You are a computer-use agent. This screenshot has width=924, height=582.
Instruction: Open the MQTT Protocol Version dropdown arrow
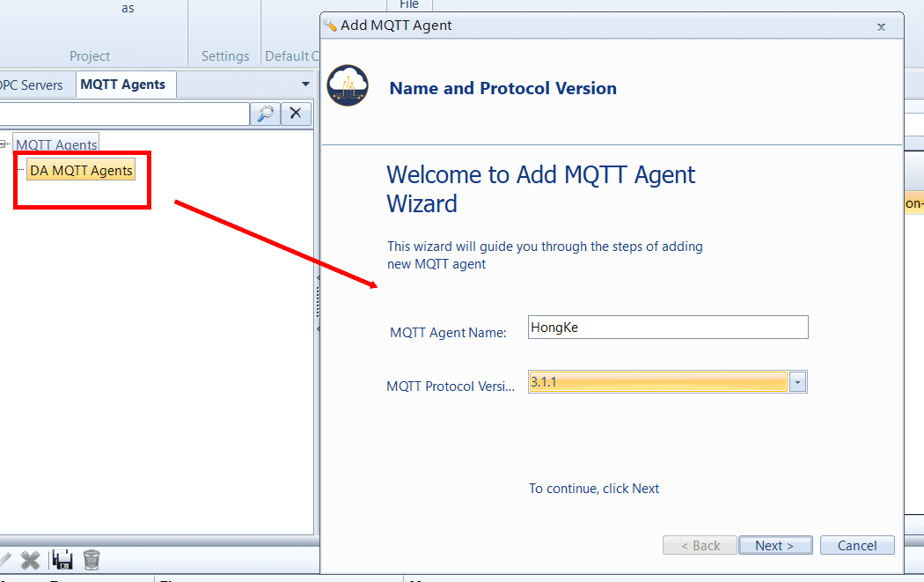click(x=797, y=382)
